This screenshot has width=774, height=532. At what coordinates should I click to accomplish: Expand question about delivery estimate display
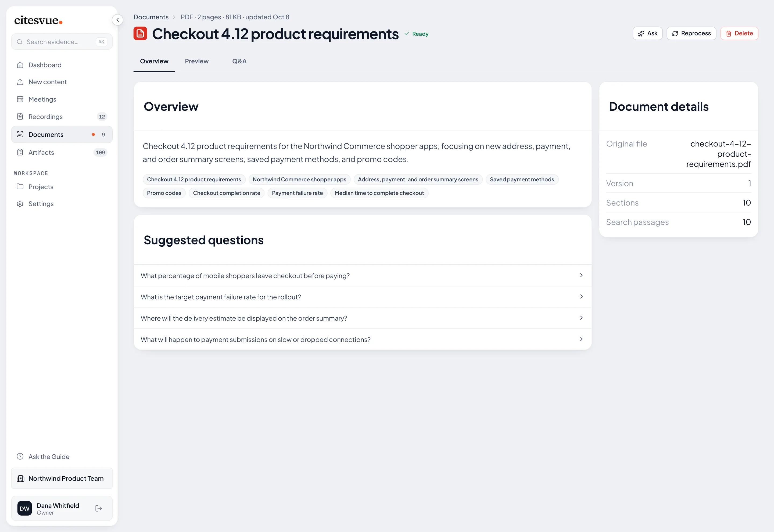click(363, 318)
